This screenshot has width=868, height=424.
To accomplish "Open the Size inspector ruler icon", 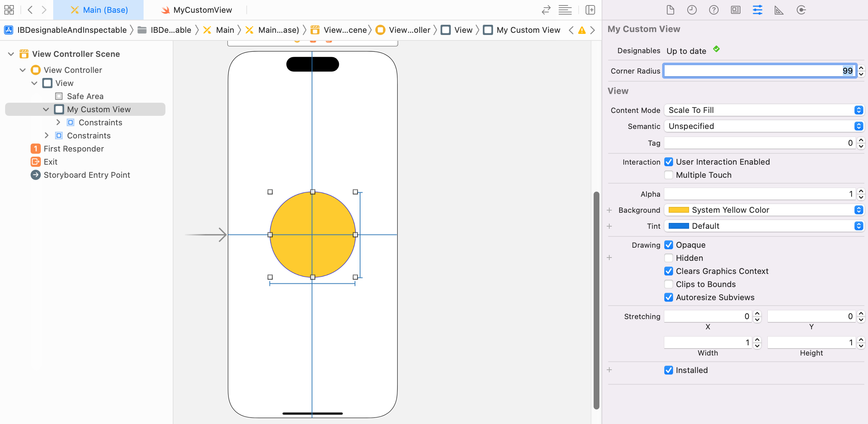I will click(779, 10).
